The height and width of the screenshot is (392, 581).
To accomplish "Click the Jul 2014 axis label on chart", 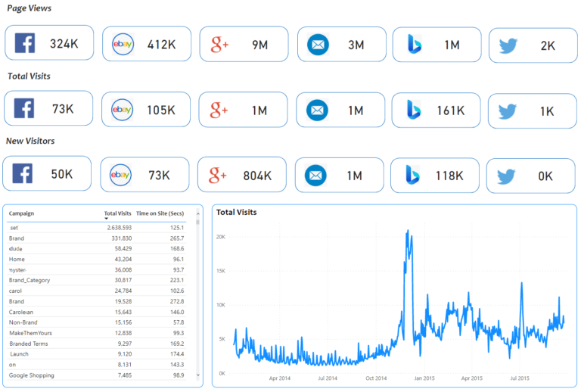I will 328,378.
